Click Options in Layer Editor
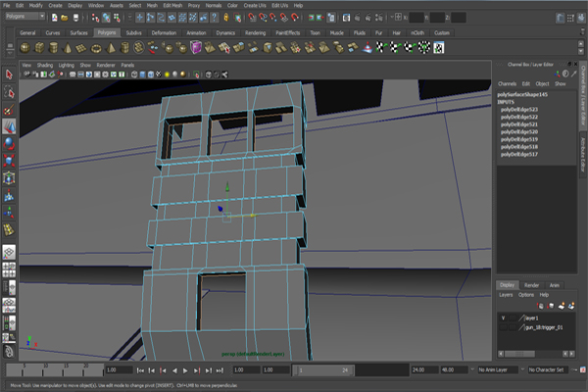588x392 pixels. [x=526, y=295]
